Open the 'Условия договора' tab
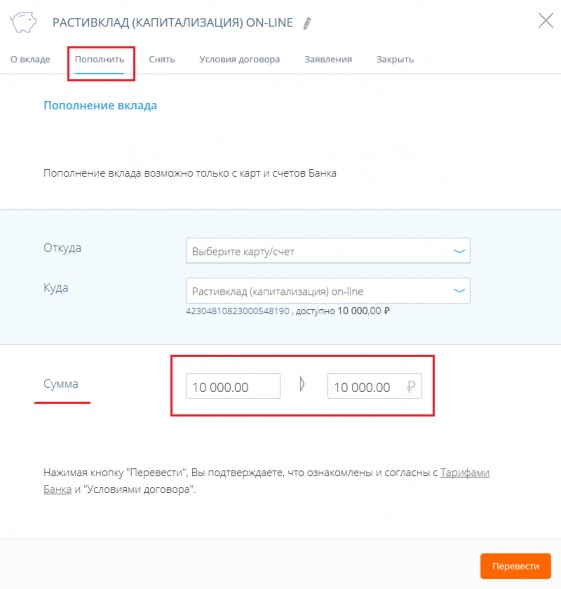The width and height of the screenshot is (561, 589). tap(239, 59)
